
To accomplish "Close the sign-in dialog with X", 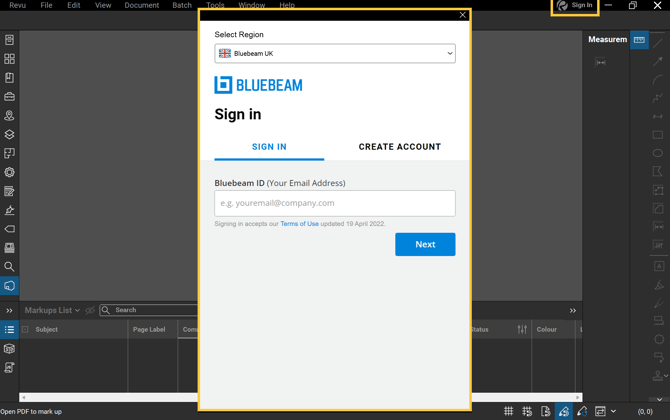I will coord(462,15).
